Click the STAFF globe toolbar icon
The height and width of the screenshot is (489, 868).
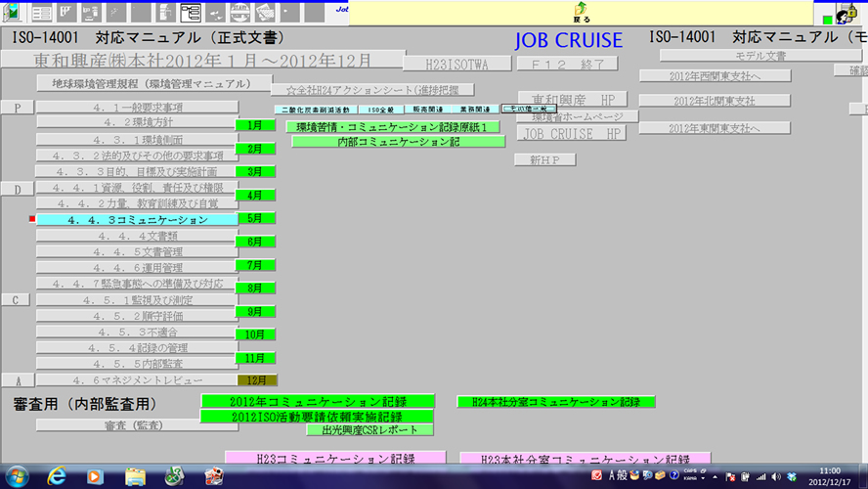coord(240,13)
